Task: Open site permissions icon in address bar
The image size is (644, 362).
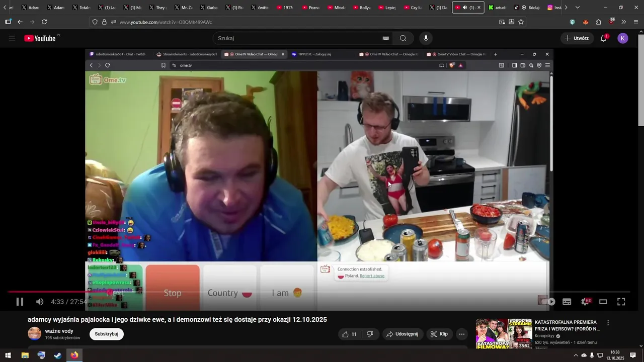Action: tap(114, 22)
